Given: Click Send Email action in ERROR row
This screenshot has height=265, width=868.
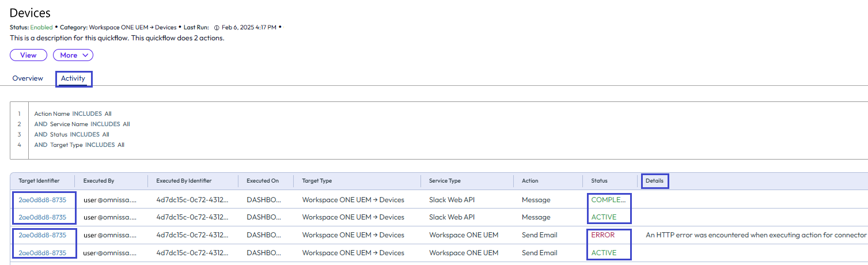Looking at the screenshot, I should (540, 235).
